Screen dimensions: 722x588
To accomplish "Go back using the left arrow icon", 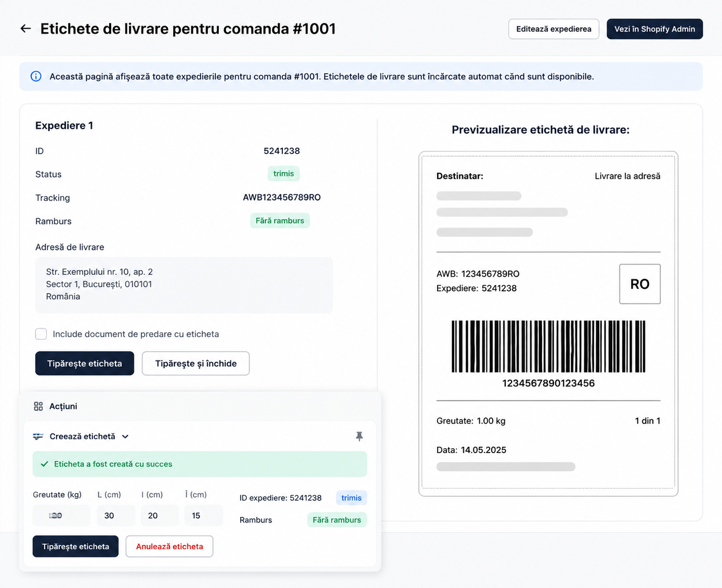I will pos(25,29).
